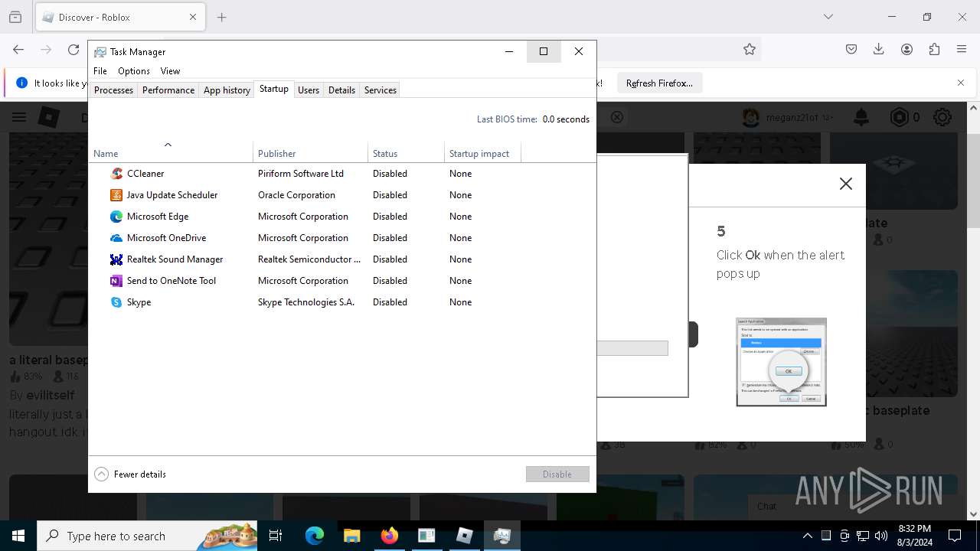Image resolution: width=980 pixels, height=551 pixels.
Task: Open the Firefox downloads panel
Action: [x=879, y=49]
